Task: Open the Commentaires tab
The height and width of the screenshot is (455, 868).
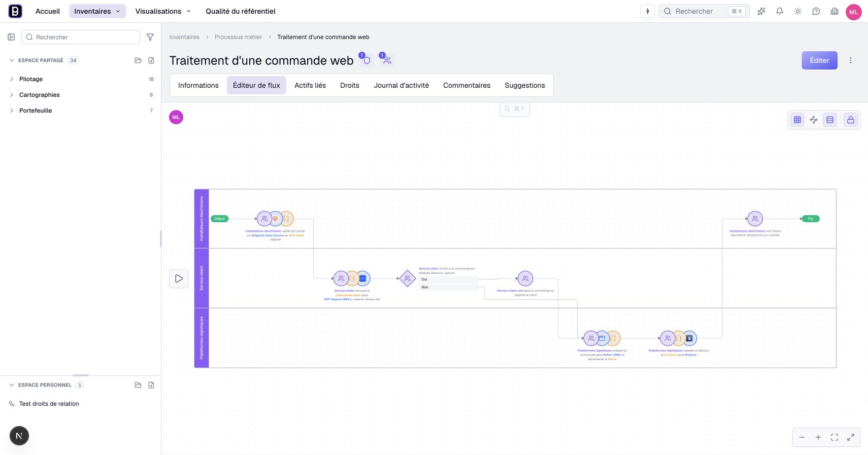Action: point(467,85)
